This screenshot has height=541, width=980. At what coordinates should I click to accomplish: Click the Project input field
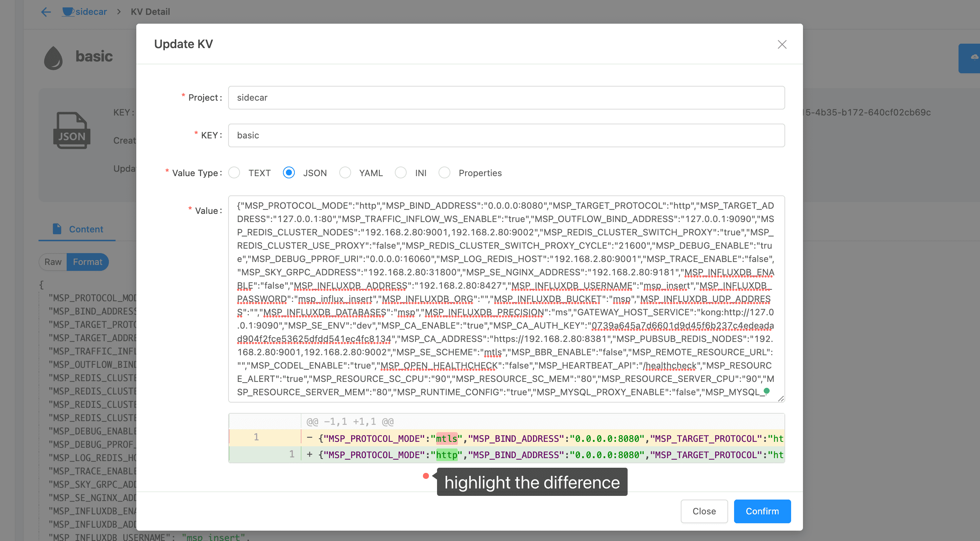pos(506,98)
